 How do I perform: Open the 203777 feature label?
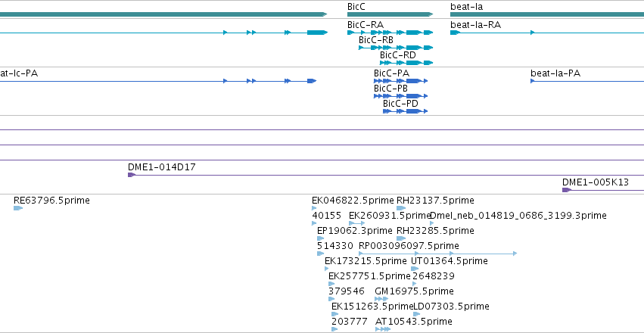coord(349,322)
